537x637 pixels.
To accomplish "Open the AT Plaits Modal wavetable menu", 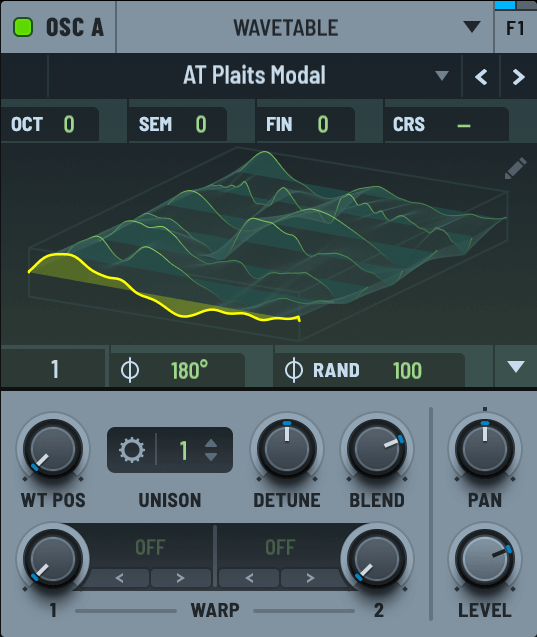I will pyautogui.click(x=254, y=76).
